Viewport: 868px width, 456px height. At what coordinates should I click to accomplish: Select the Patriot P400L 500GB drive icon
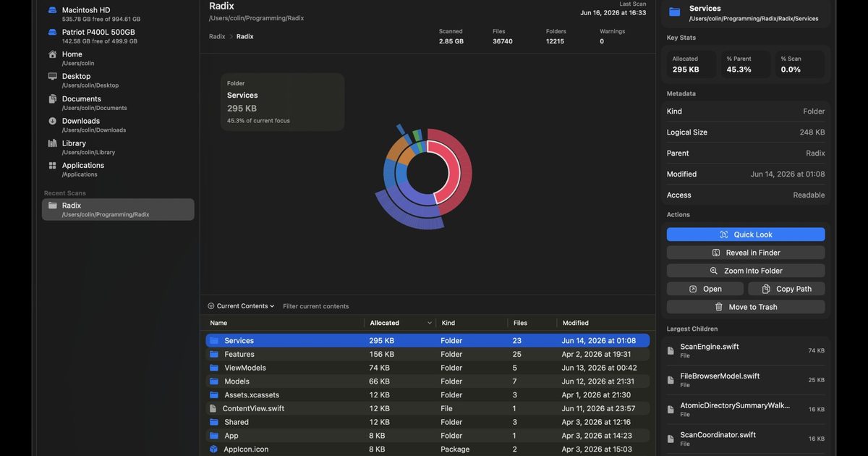point(52,33)
